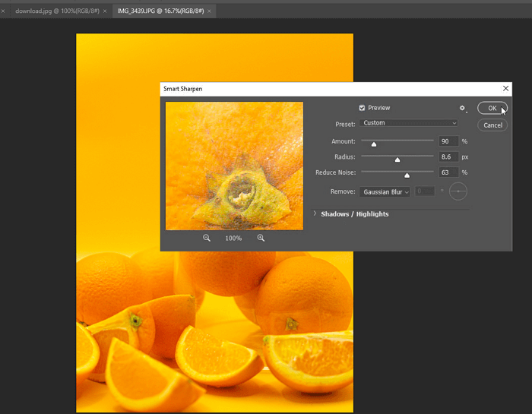Click the blur angle dial

(x=458, y=192)
